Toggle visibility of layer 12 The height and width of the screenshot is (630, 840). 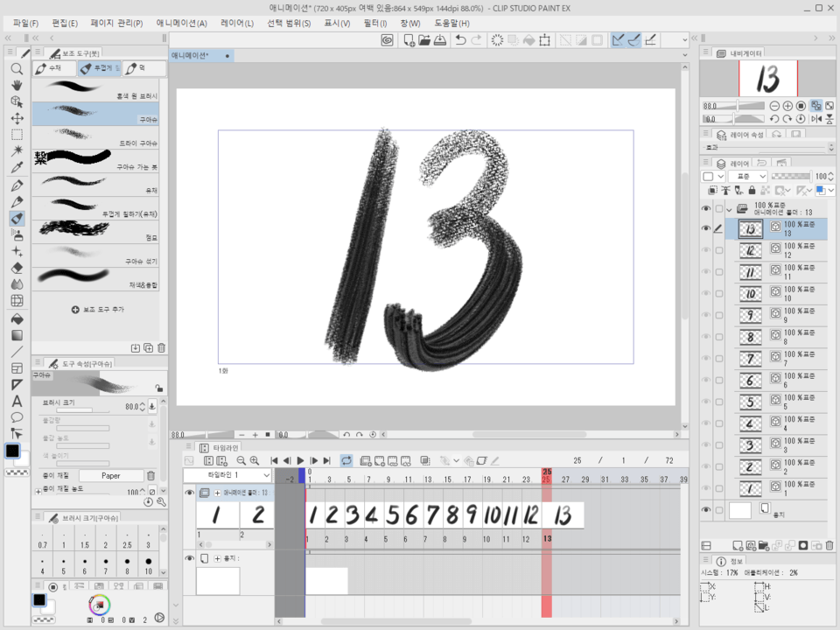[706, 250]
